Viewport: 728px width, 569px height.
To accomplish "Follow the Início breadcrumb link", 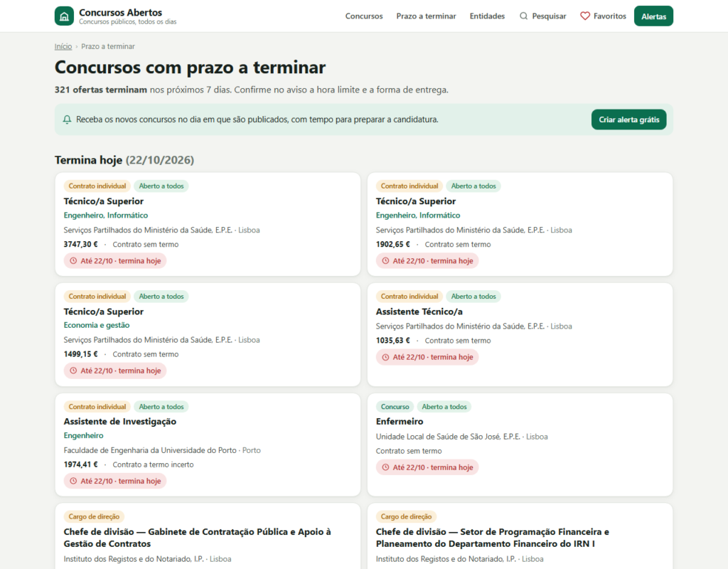I will pyautogui.click(x=63, y=46).
